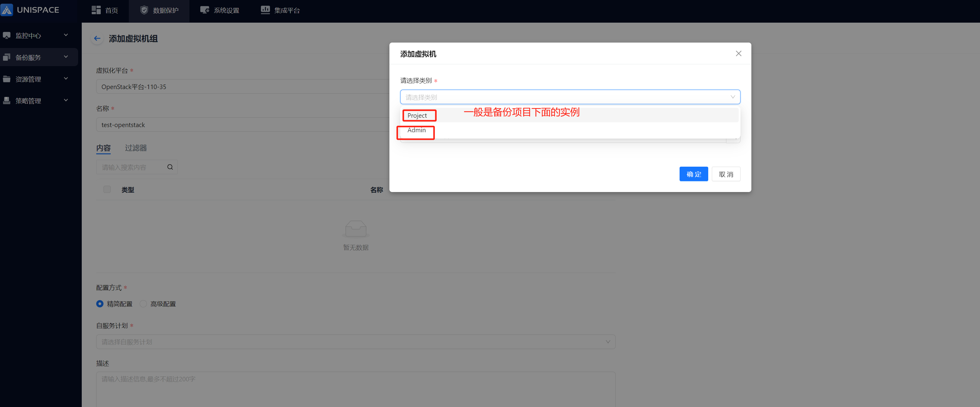Viewport: 980px width, 407px height.
Task: Check the select-all checkbox in table header
Action: click(107, 190)
